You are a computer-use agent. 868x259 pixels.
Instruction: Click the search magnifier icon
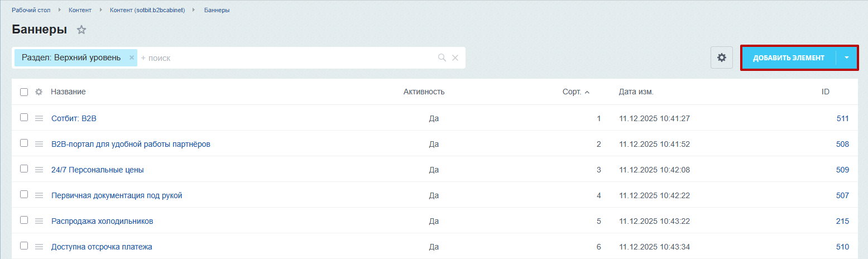tap(442, 57)
